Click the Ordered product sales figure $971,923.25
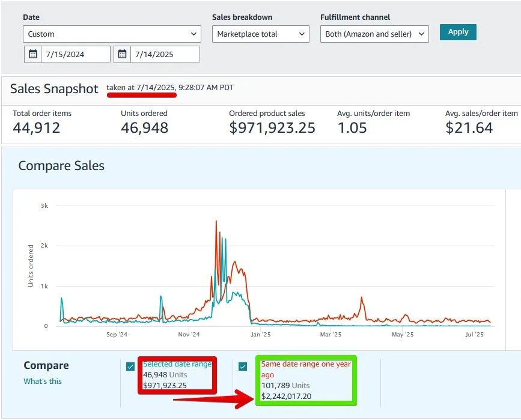This screenshot has width=521, height=420. point(272,127)
